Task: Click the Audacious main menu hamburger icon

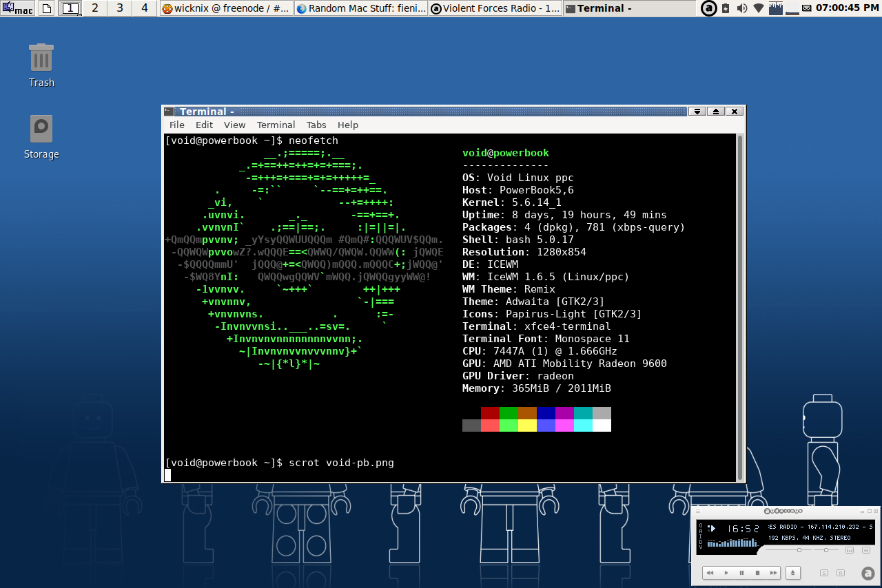Action: click(x=698, y=511)
